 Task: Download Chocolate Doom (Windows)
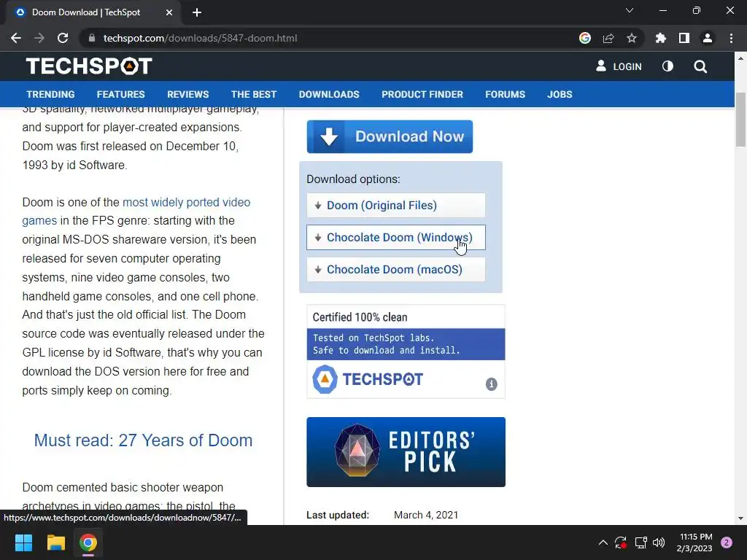tap(396, 237)
